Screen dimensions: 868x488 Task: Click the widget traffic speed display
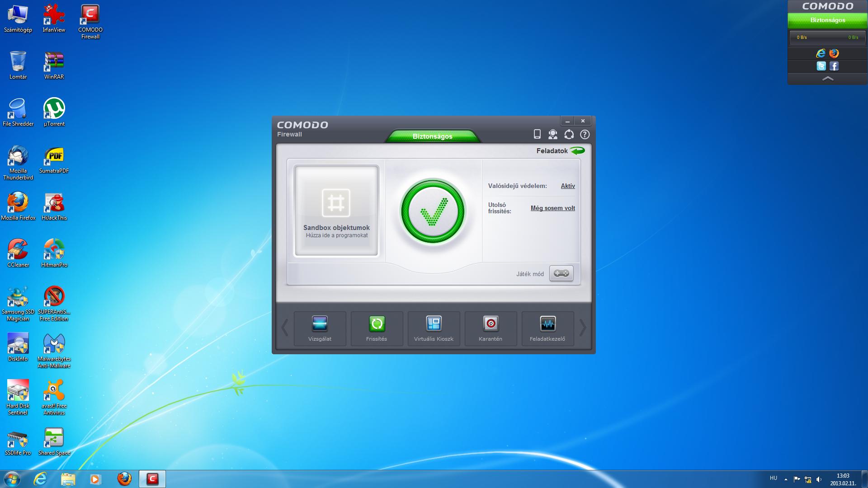point(828,38)
